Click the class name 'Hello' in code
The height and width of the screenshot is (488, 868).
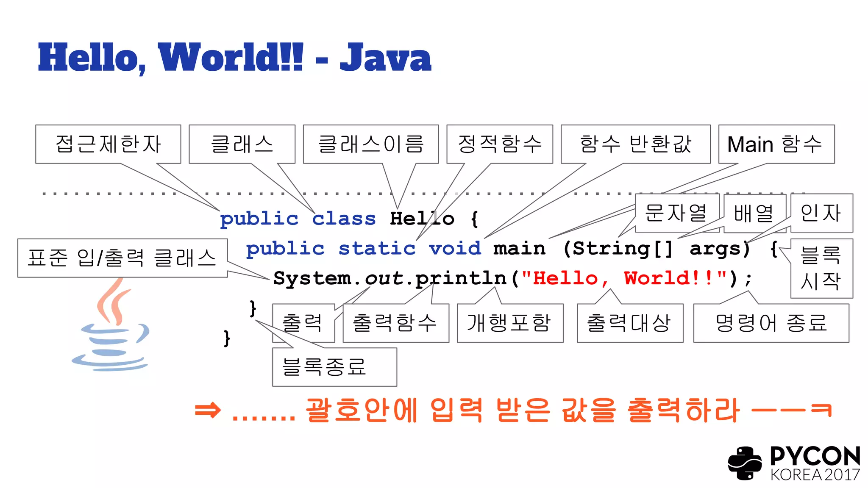point(422,219)
